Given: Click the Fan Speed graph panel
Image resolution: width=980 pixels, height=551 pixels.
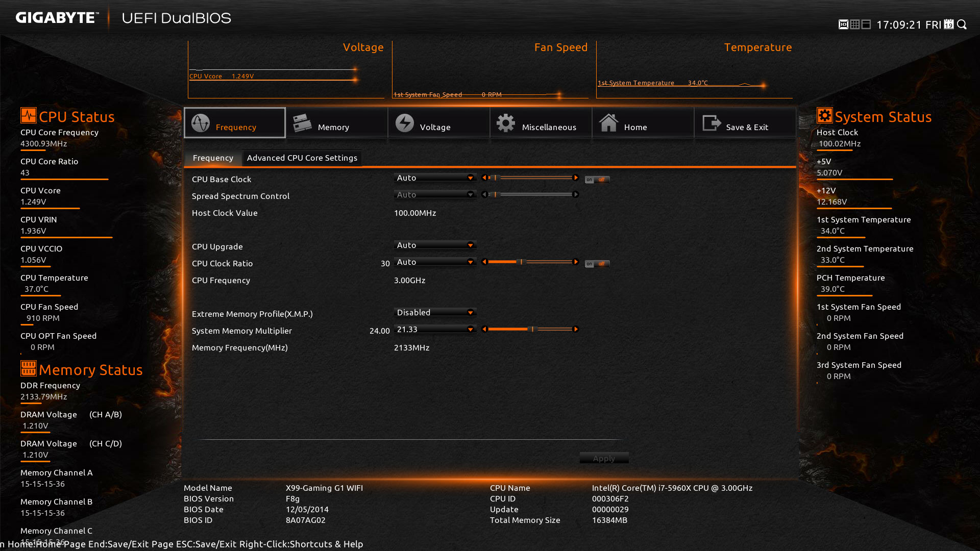Looking at the screenshot, I should (x=490, y=70).
